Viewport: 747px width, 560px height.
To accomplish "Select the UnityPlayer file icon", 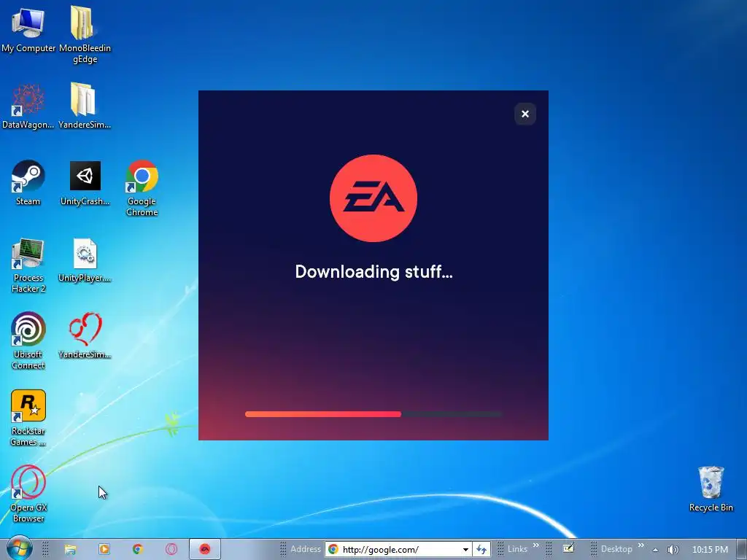I will (x=85, y=260).
